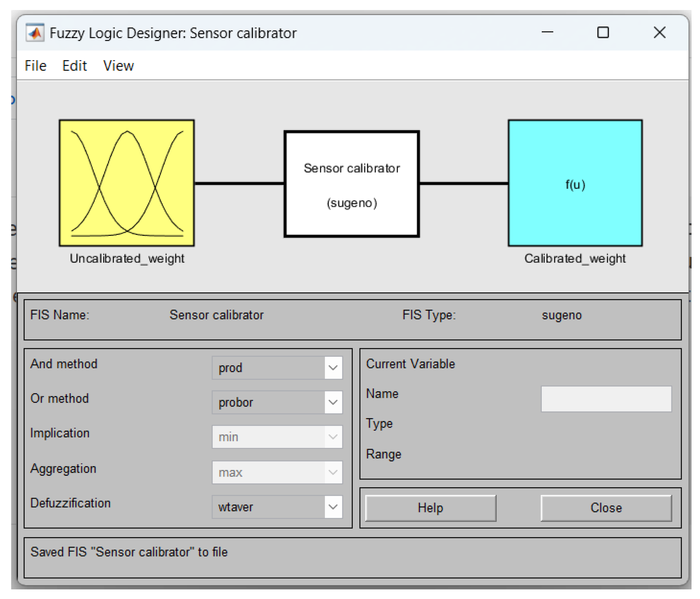Select the wtaver value in Defuzzification
Image resolution: width=700 pixels, height=599 pixels.
[x=235, y=507]
